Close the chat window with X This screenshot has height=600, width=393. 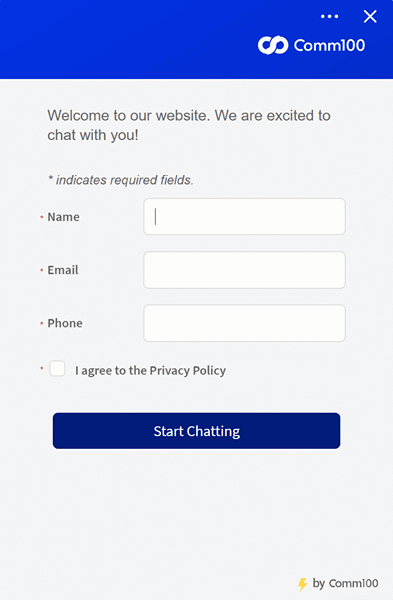tap(370, 16)
